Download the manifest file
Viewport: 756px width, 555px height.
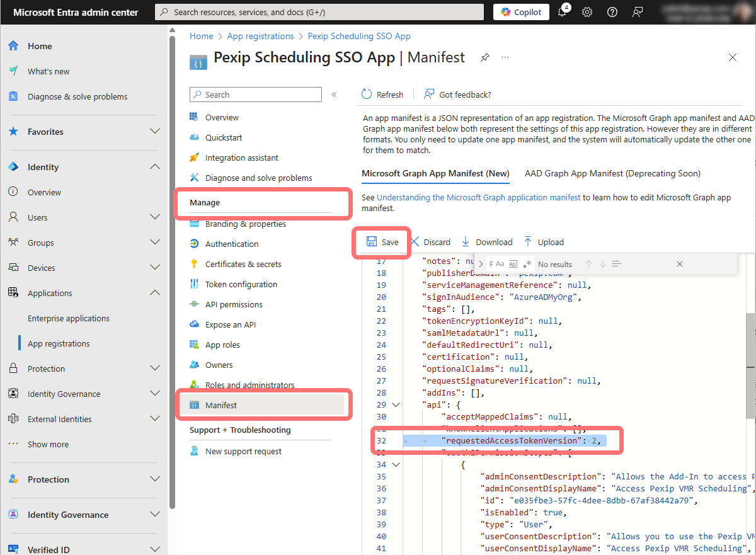[x=487, y=242]
